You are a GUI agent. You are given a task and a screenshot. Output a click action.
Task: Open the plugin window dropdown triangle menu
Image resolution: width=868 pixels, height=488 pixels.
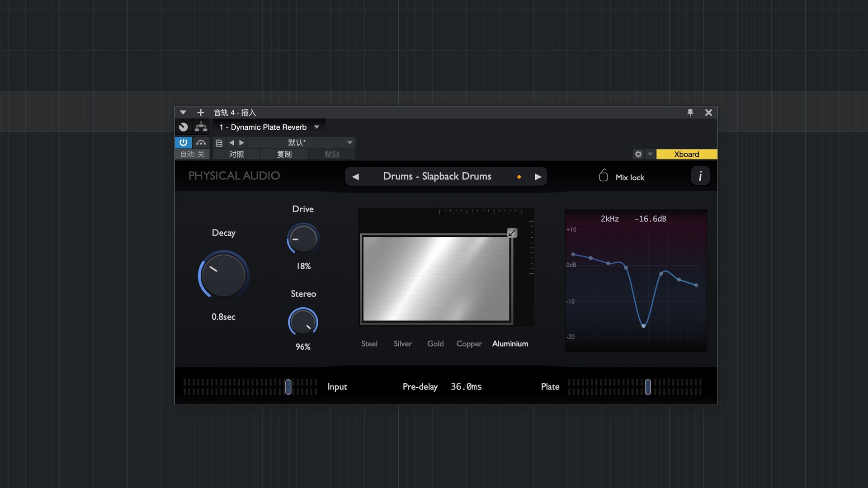(x=183, y=113)
